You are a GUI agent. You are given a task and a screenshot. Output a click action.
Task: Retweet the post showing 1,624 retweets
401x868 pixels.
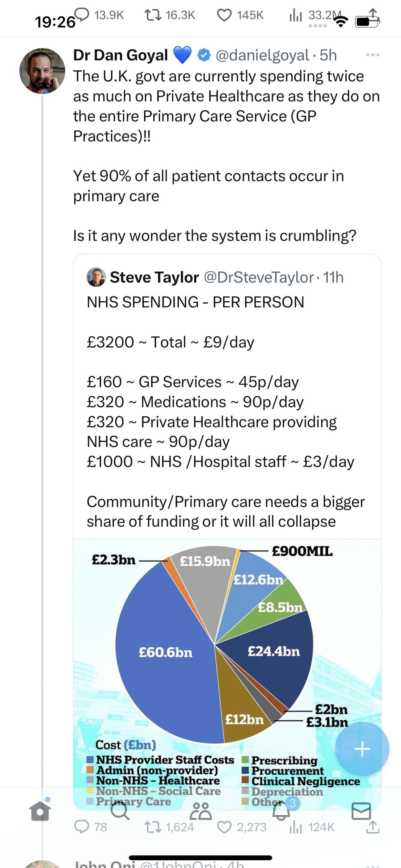pyautogui.click(x=153, y=827)
